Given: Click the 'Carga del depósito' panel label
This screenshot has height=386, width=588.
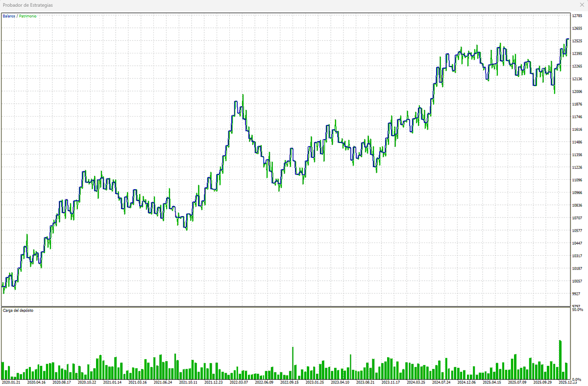Looking at the screenshot, I should tap(18, 311).
